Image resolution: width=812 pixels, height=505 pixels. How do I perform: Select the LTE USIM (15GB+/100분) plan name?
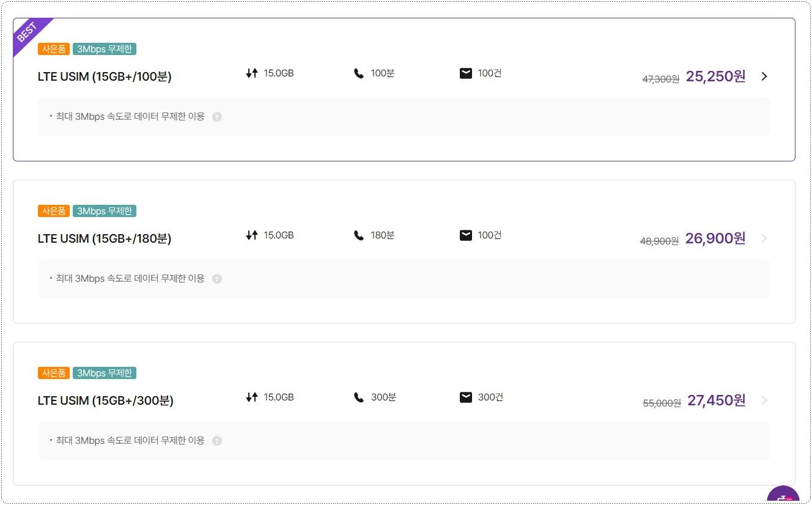pos(104,76)
